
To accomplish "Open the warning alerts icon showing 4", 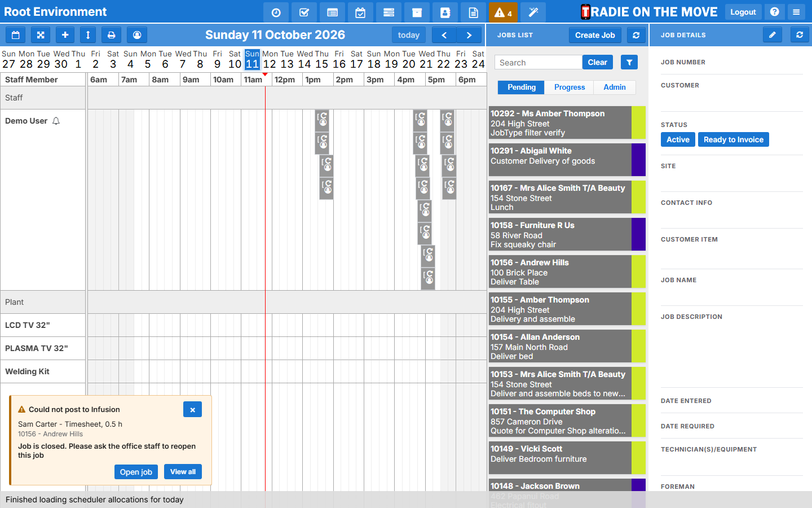I will 503,12.
